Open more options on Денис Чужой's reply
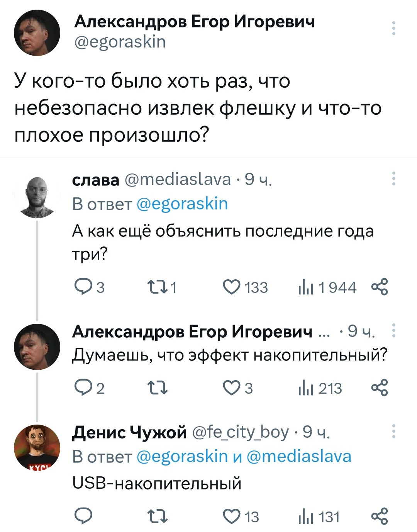The height and width of the screenshot is (532, 417). [393, 431]
